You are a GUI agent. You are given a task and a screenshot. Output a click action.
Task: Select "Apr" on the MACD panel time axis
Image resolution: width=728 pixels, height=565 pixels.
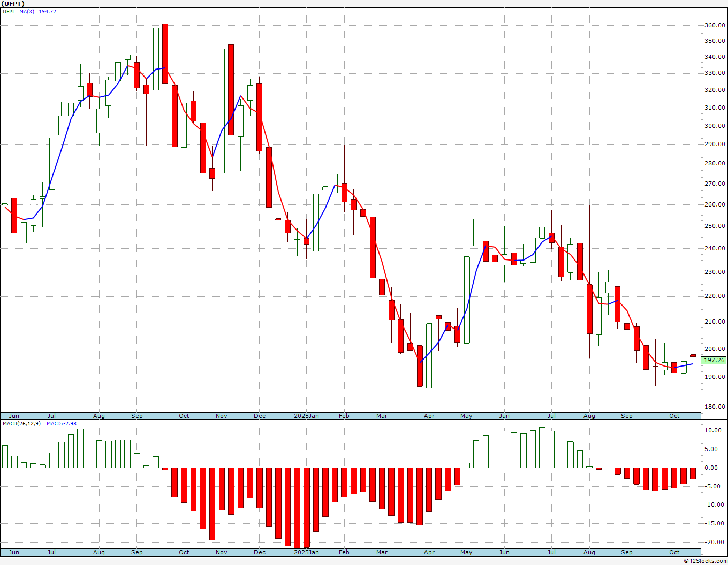point(429,552)
